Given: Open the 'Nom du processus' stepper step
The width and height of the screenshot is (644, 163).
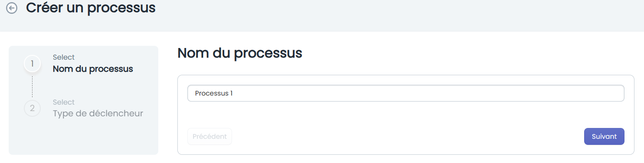Looking at the screenshot, I should point(93,69).
